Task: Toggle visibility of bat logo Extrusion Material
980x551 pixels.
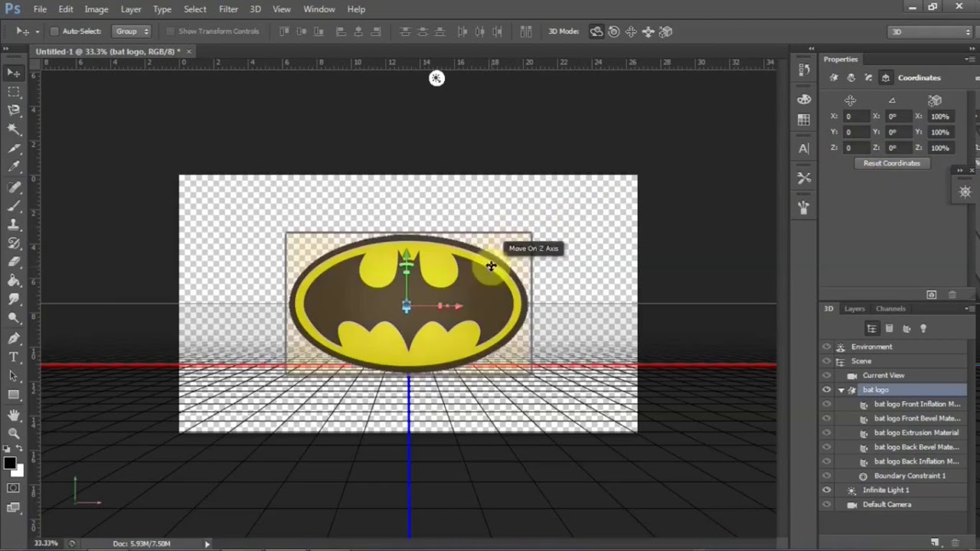Action: 826,432
